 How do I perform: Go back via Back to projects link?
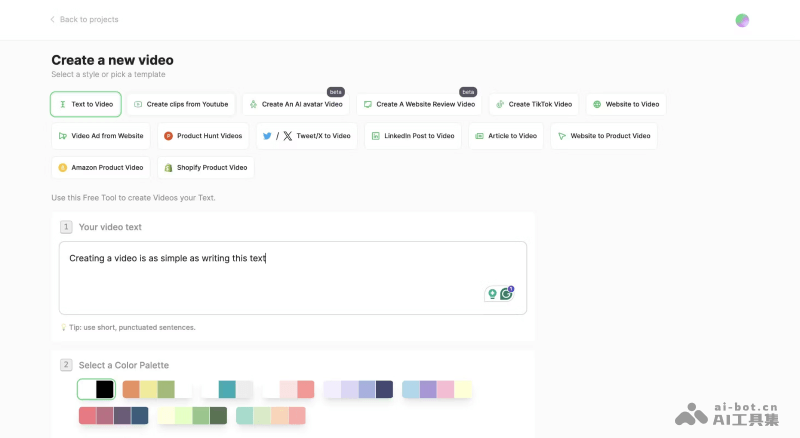click(84, 19)
